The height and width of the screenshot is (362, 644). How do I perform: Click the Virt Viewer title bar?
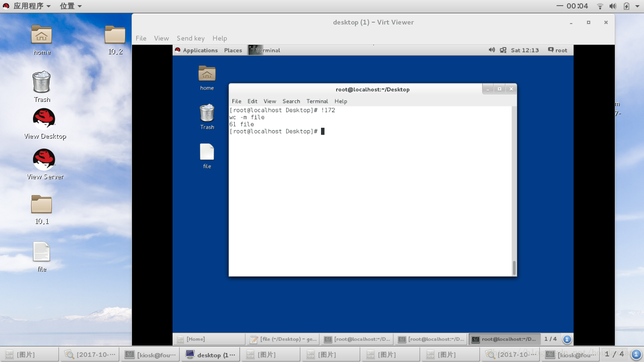373,22
